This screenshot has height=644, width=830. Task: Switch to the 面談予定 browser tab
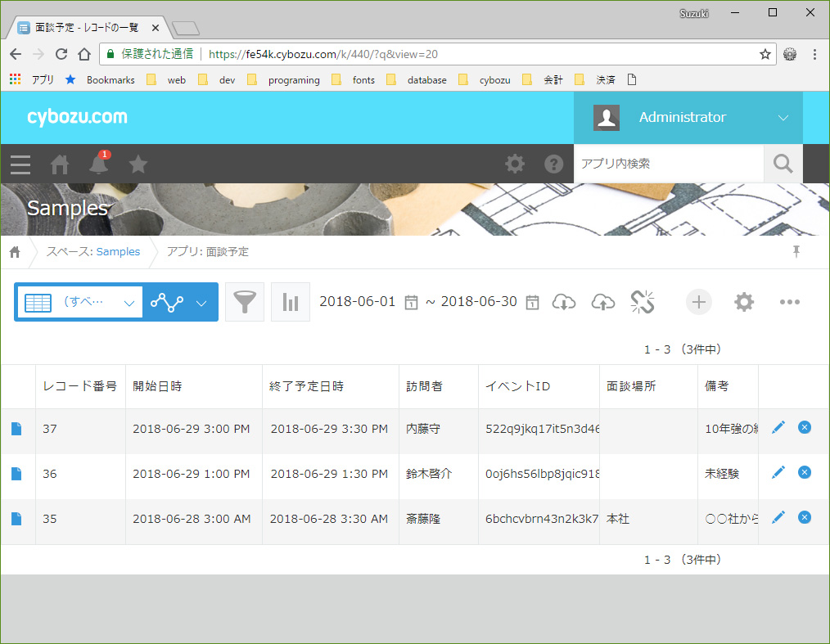coord(88,28)
